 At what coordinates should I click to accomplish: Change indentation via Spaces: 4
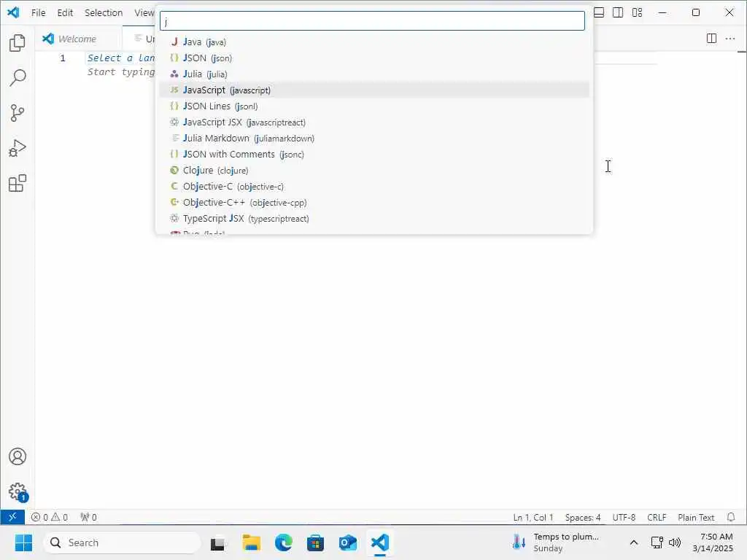coord(583,517)
